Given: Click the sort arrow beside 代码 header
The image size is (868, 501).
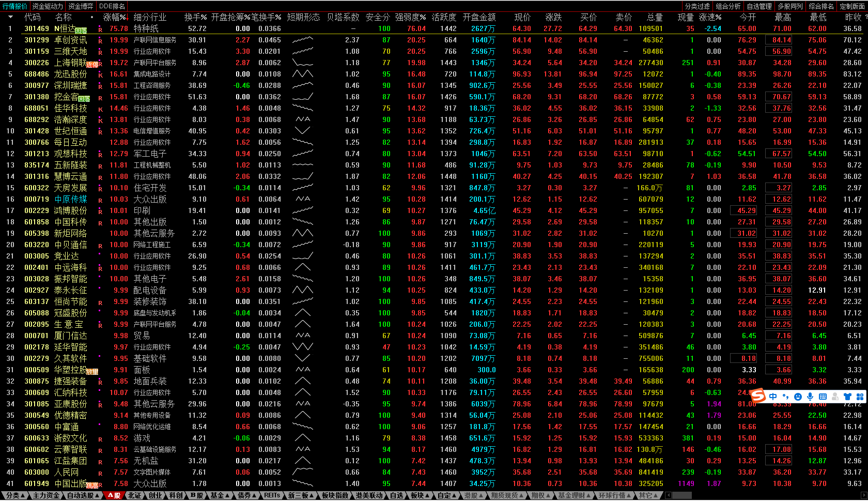Looking at the screenshot, I should pyautogui.click(x=10, y=17).
